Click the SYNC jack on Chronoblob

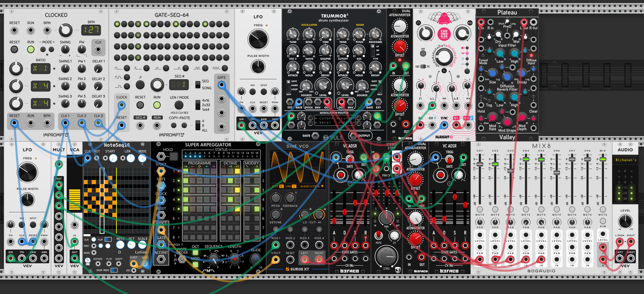tap(444, 125)
